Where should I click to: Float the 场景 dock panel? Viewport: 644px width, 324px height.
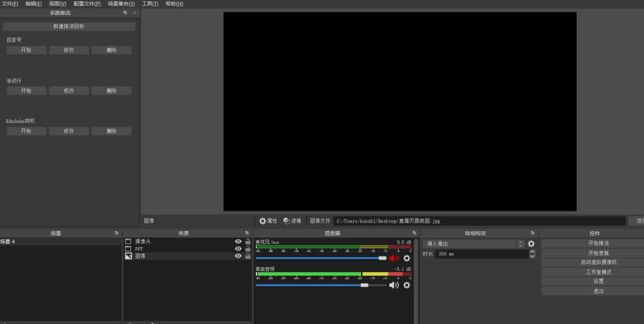(x=116, y=233)
